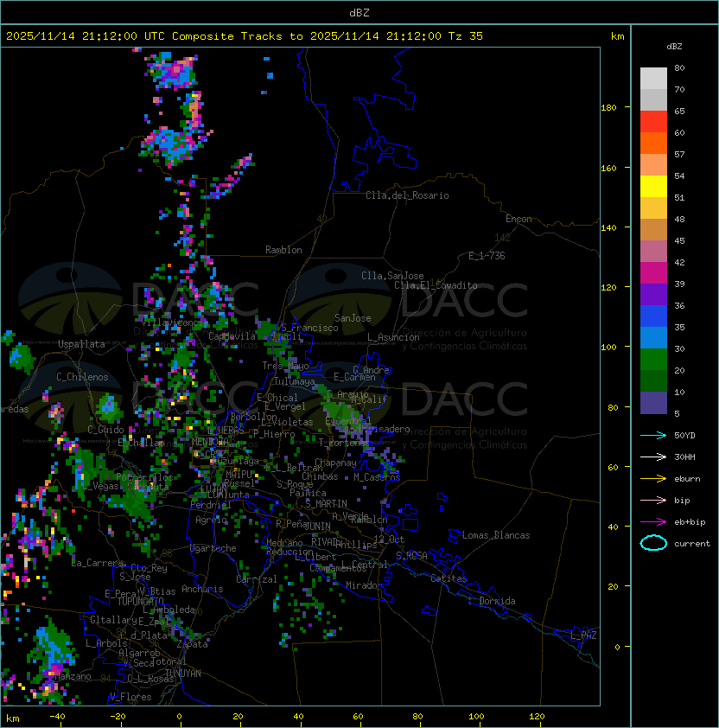This screenshot has width=719, height=728.
Task: Pick the bright green dBZ legend swatch
Action: [x=653, y=360]
